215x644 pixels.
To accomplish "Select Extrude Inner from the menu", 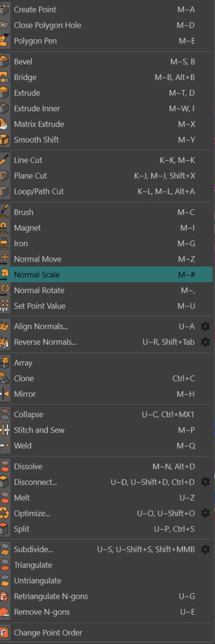I will pyautogui.click(x=106, y=108).
